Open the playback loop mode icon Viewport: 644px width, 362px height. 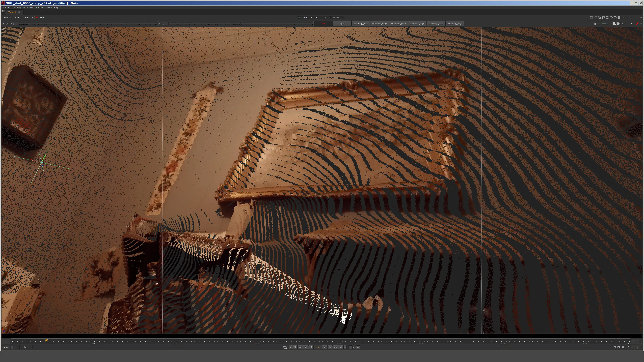285,347
